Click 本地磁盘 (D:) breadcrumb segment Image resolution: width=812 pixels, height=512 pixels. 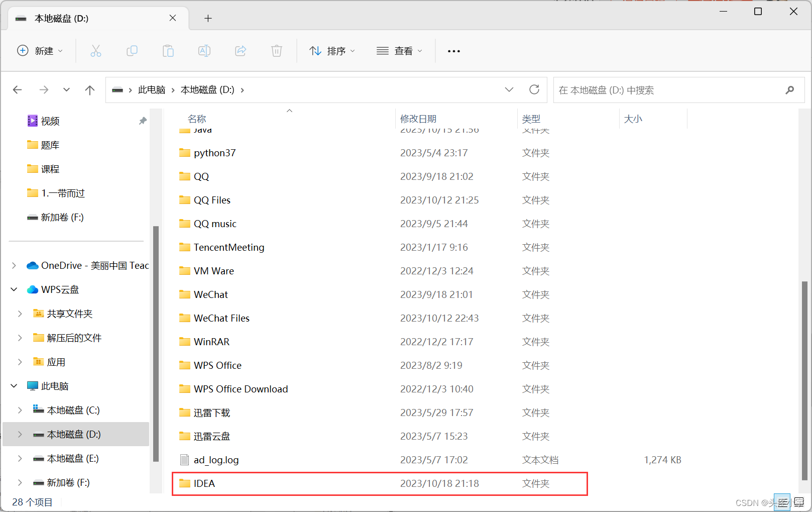pos(207,90)
